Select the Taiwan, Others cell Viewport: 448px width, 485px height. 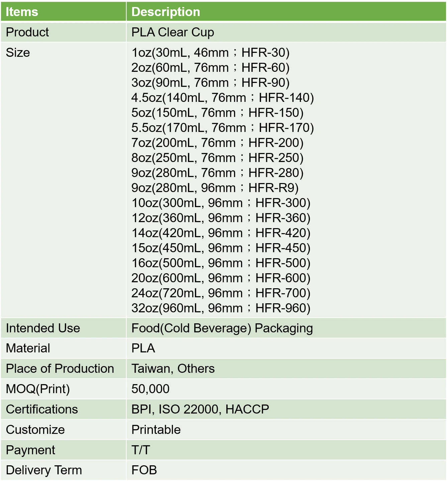173,369
